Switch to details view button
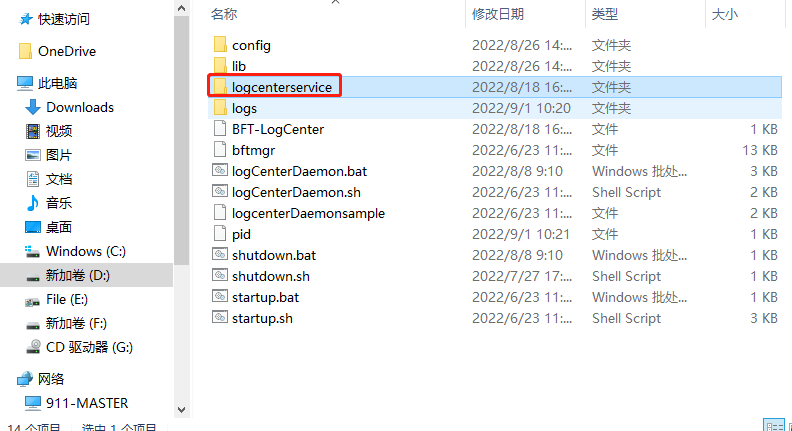This screenshot has width=792, height=431. 773,425
